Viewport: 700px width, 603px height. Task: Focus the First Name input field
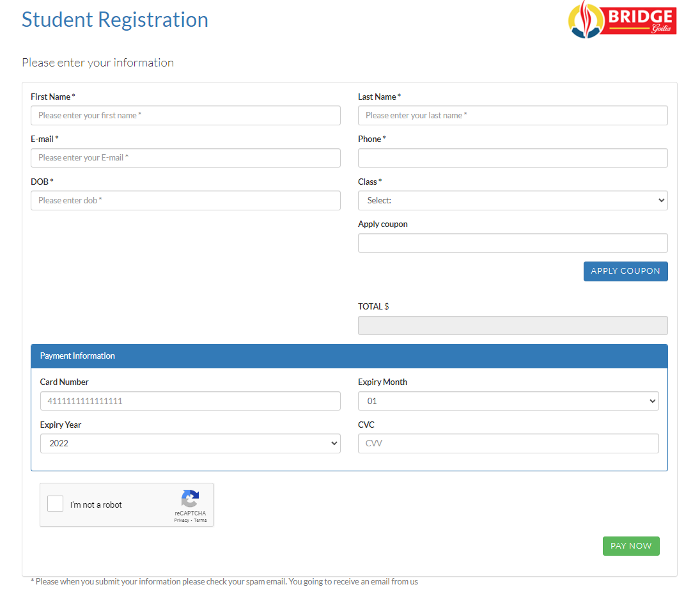[x=186, y=116]
